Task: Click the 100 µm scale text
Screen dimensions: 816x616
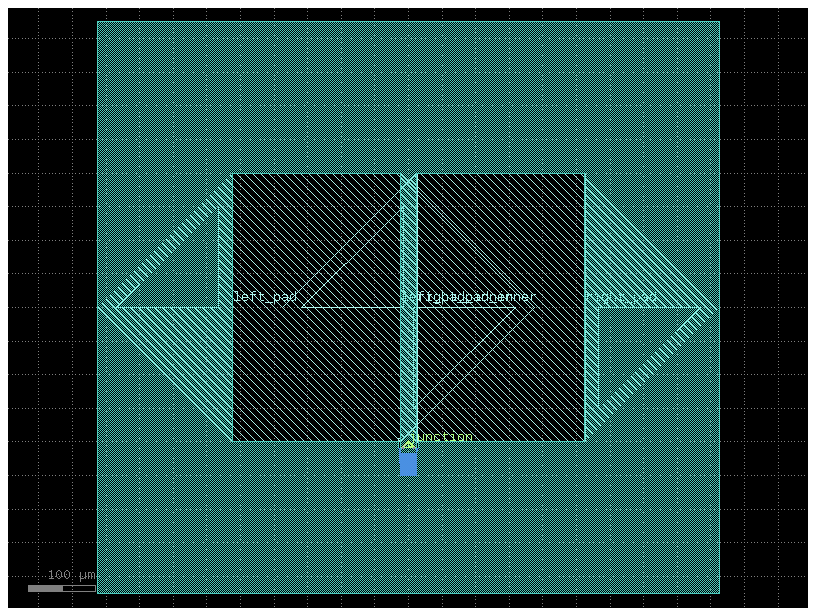Action: (71, 575)
